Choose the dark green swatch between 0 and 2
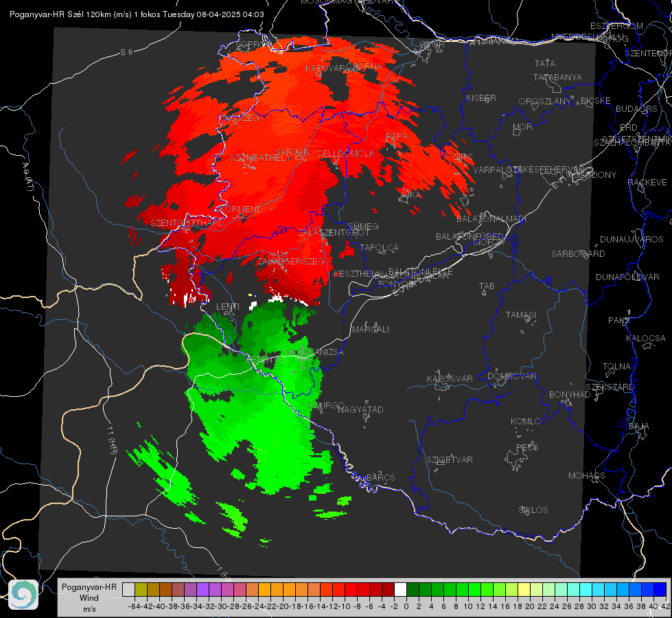 [x=413, y=589]
